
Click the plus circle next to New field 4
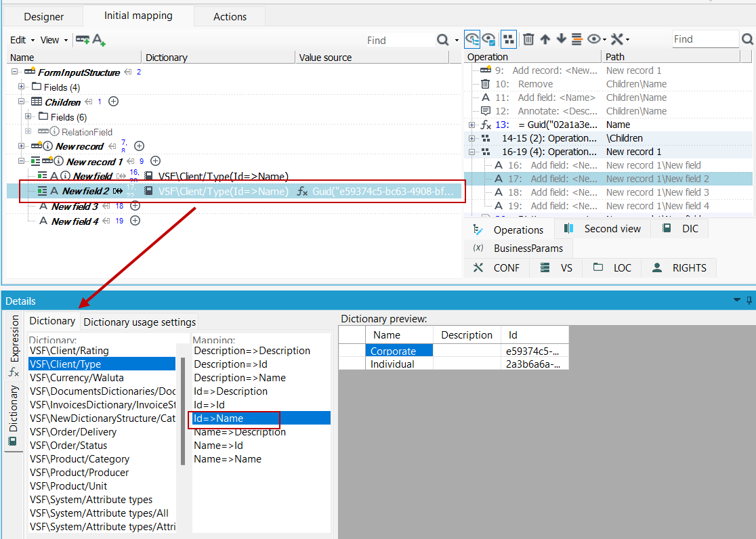pos(135,221)
